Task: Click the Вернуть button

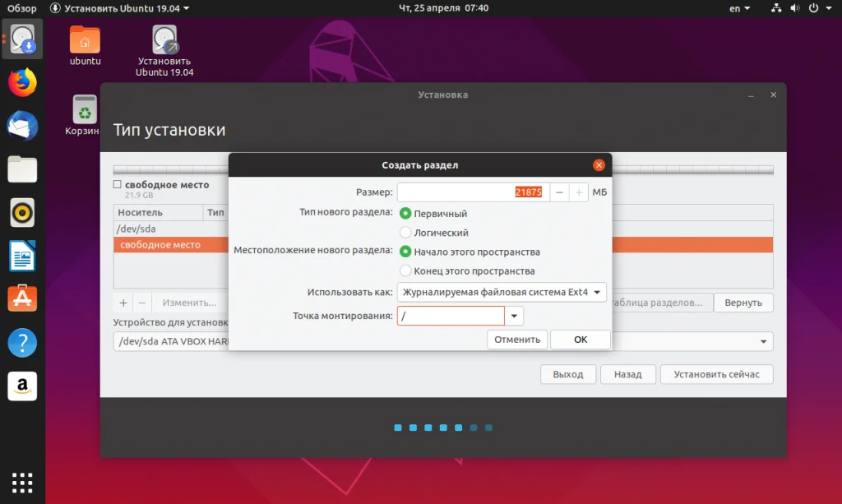Action: click(743, 303)
